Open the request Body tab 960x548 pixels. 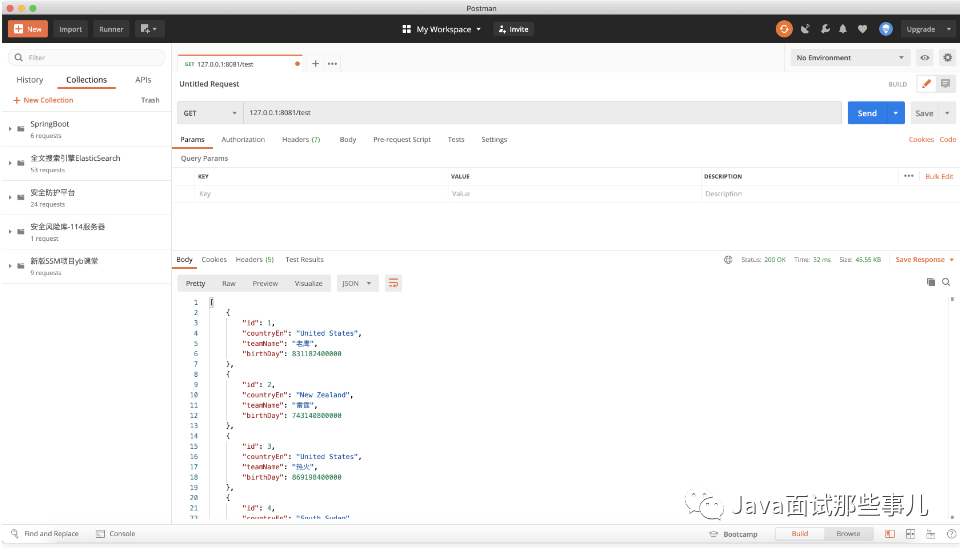(x=348, y=140)
